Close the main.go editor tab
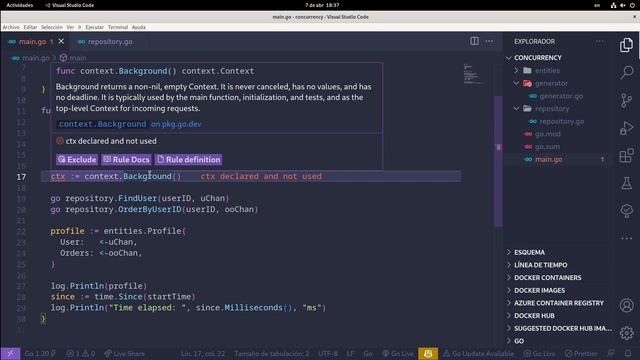This screenshot has height=360, width=640. click(x=61, y=41)
